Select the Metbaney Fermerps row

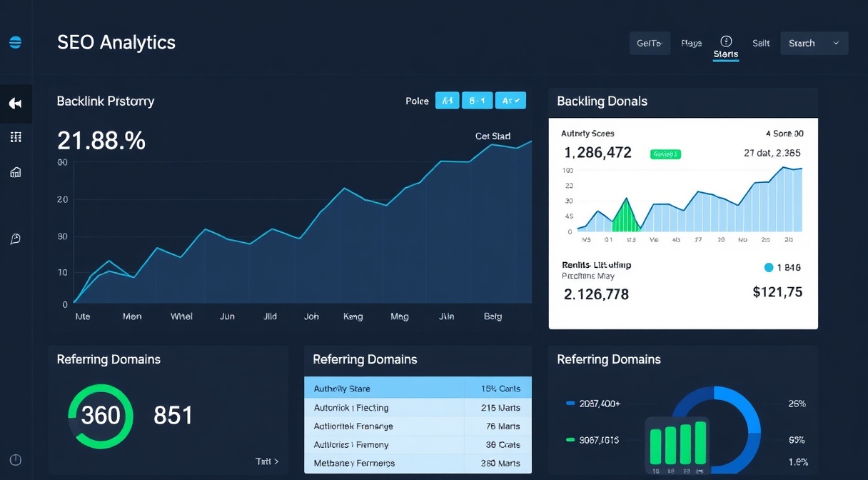tap(418, 463)
